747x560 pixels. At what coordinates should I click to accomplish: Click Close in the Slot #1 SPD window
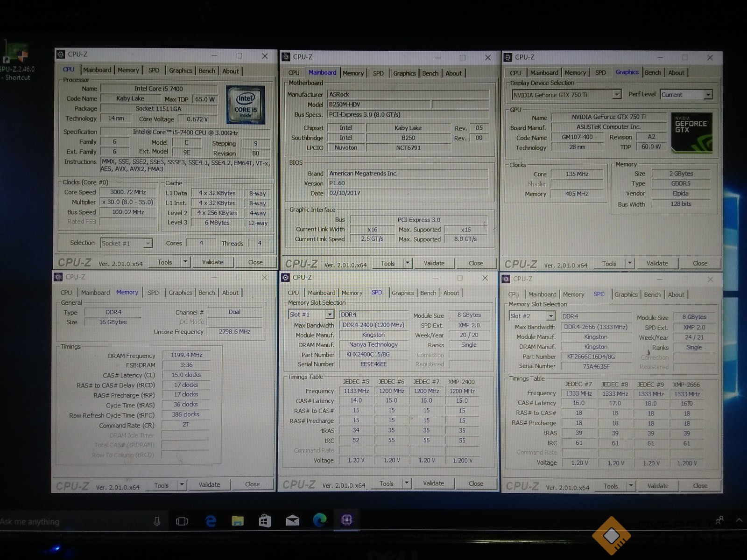click(476, 483)
